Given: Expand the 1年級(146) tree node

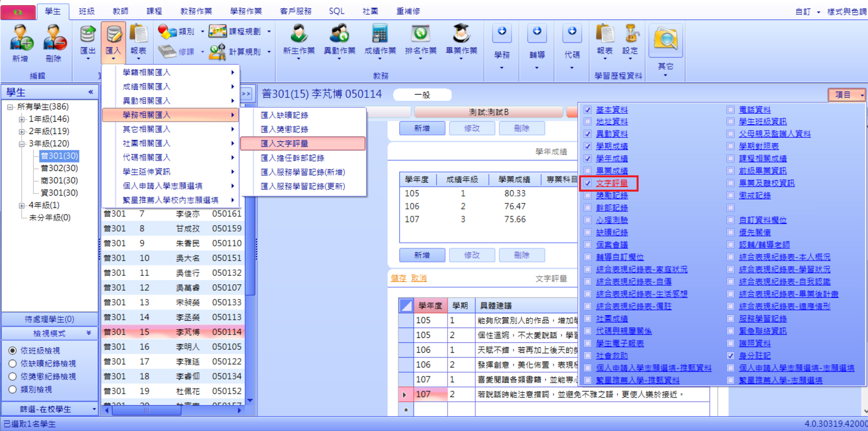Looking at the screenshot, I should (22, 119).
